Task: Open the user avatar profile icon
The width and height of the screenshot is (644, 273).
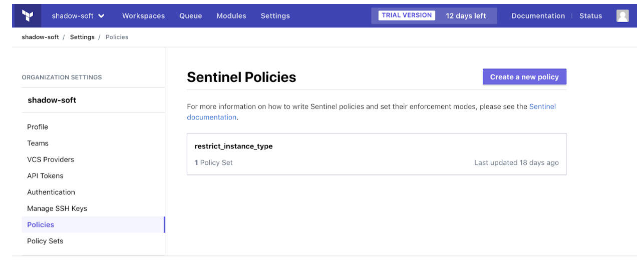Action: tap(622, 16)
